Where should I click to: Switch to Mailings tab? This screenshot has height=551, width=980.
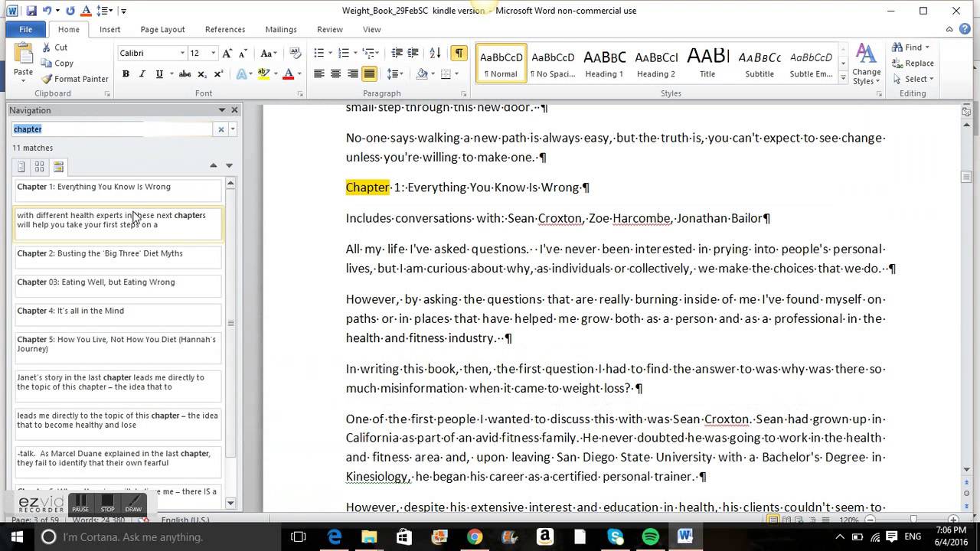tap(281, 29)
